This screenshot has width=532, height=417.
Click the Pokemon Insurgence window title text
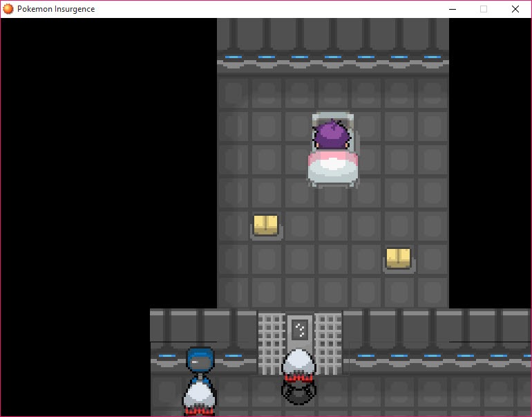pyautogui.click(x=56, y=9)
